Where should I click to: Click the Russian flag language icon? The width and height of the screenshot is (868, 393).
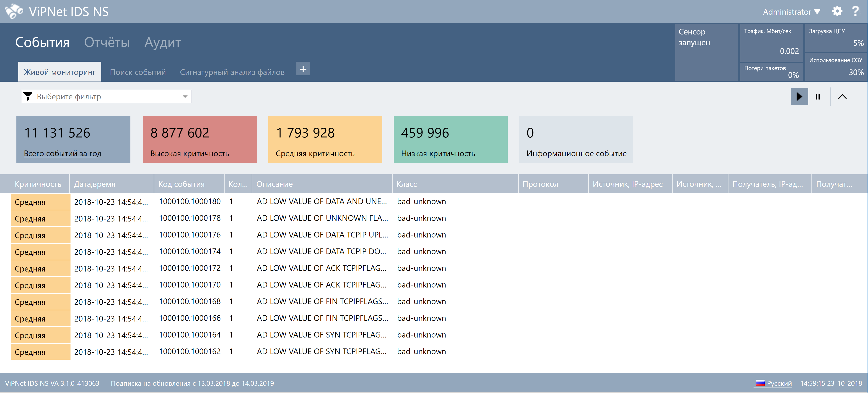click(x=760, y=383)
